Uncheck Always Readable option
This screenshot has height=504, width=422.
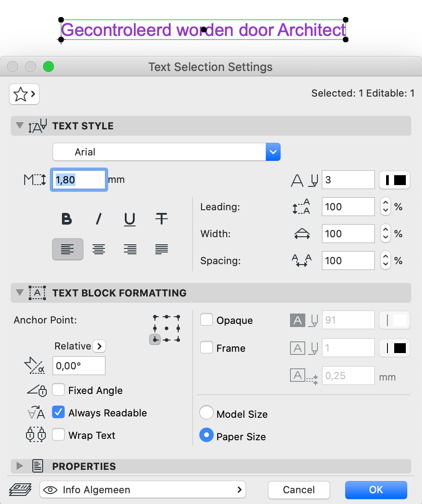(58, 412)
